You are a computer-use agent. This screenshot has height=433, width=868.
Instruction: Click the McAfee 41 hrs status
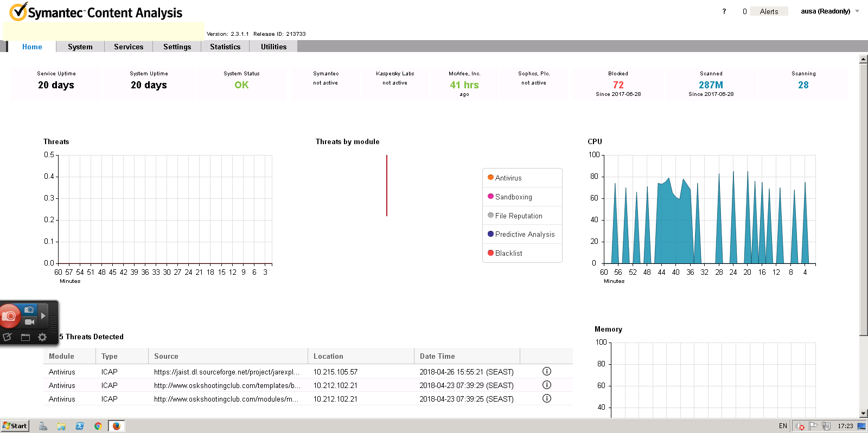click(464, 85)
